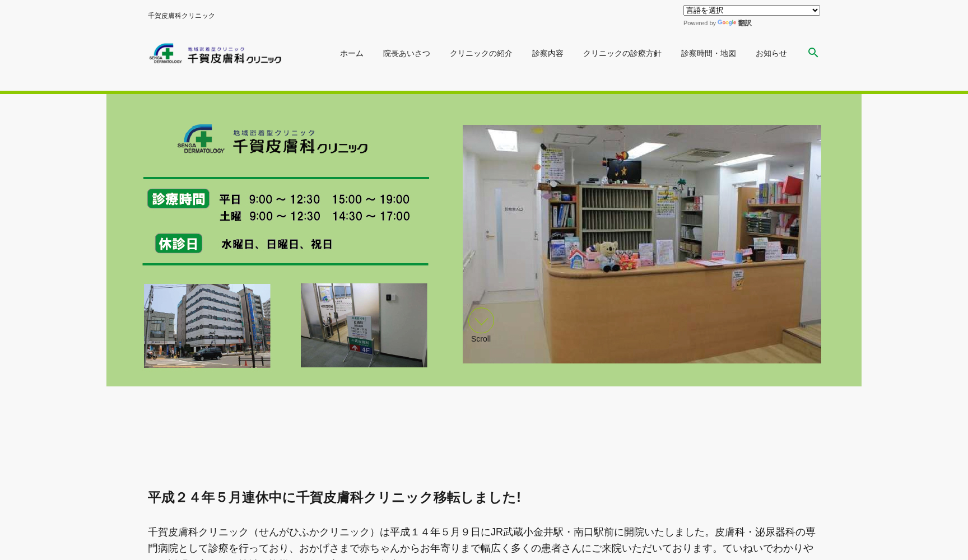This screenshot has height=560, width=968.
Task: Select クリニックの紹介 in the navigation
Action: 481,54
